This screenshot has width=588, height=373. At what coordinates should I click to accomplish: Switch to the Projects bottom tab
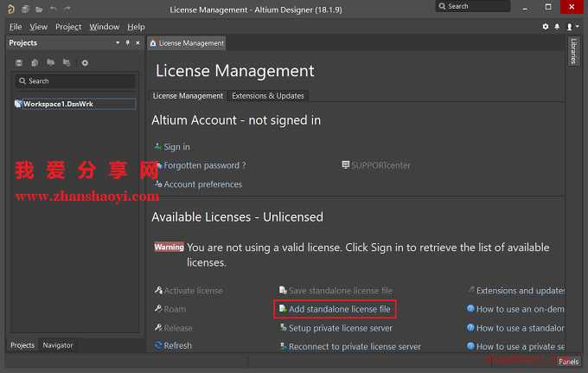click(x=22, y=345)
